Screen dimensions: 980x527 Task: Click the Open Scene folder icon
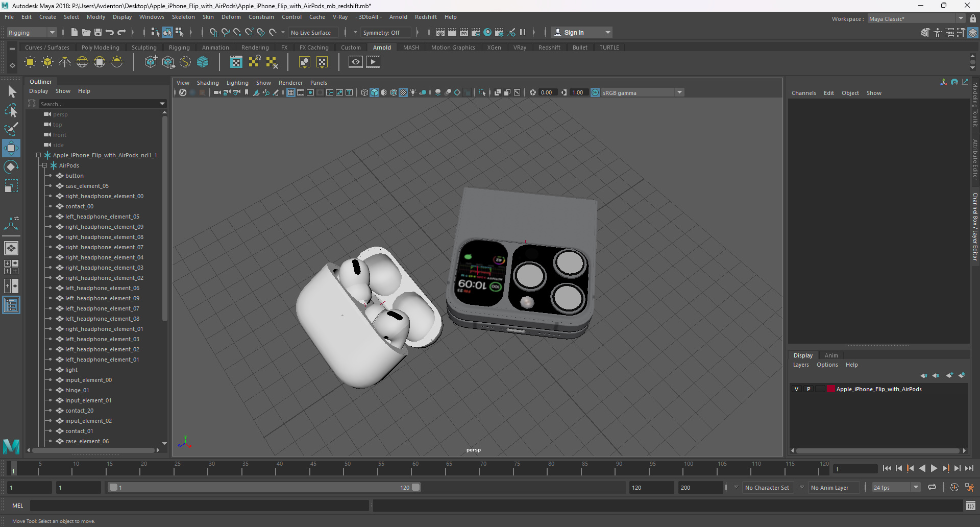click(x=86, y=32)
